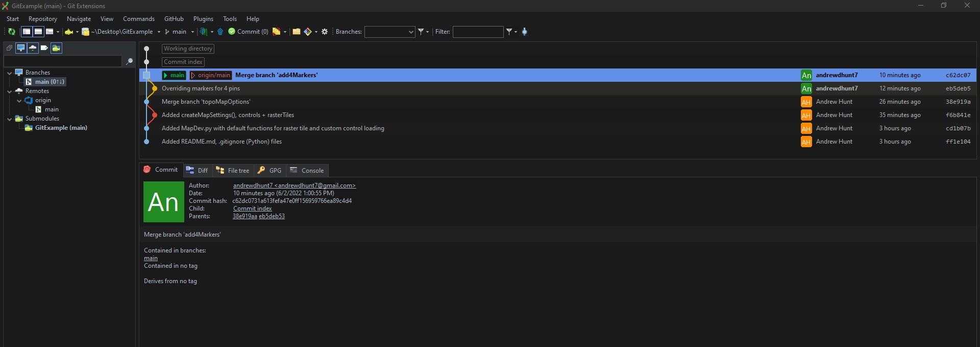This screenshot has width=980, height=347.
Task: Click the blue show-first-parent icon
Action: tap(524, 32)
